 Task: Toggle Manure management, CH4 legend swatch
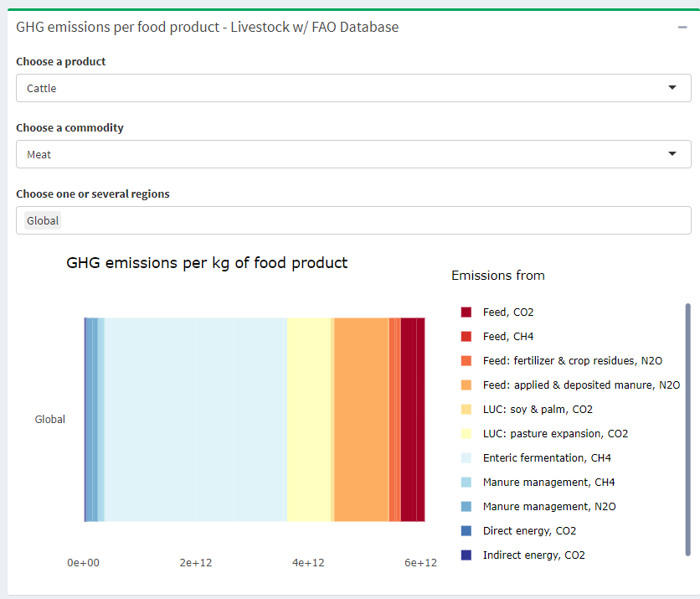coord(466,483)
